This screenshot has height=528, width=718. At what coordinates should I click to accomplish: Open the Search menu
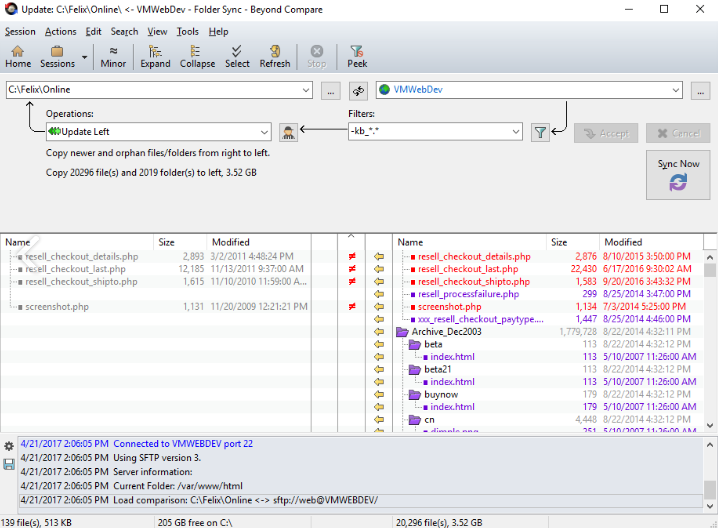[124, 32]
